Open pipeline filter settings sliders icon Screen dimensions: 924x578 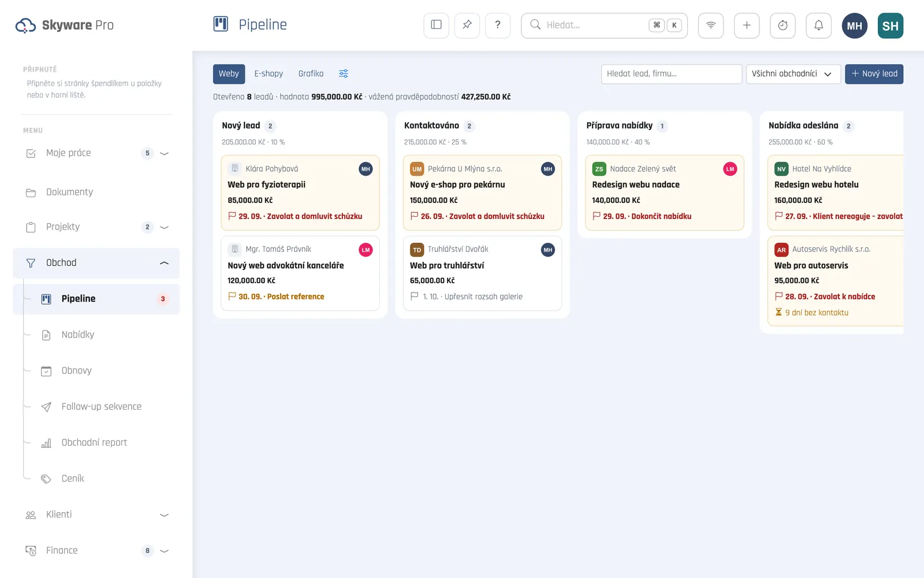(x=343, y=73)
